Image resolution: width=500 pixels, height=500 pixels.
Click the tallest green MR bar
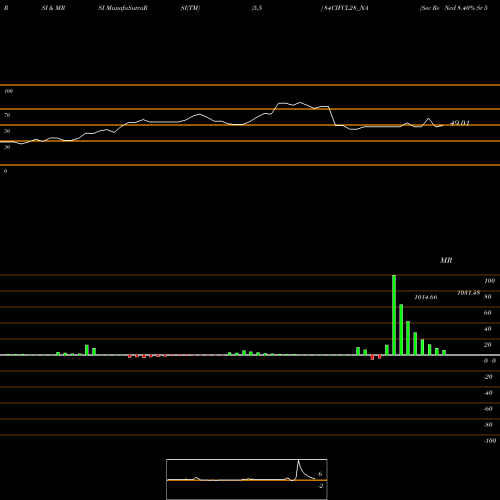tap(394, 315)
